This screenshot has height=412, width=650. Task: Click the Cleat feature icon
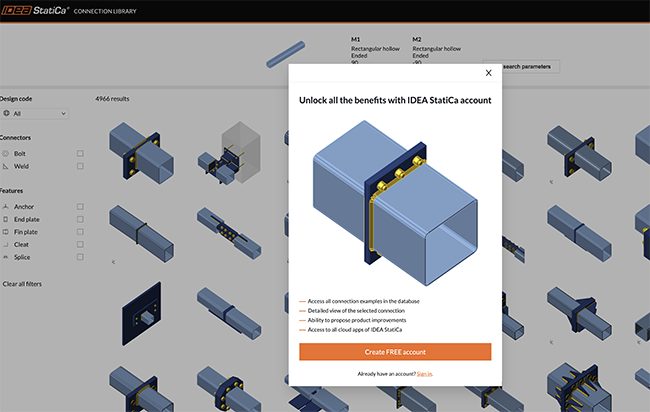coord(5,245)
